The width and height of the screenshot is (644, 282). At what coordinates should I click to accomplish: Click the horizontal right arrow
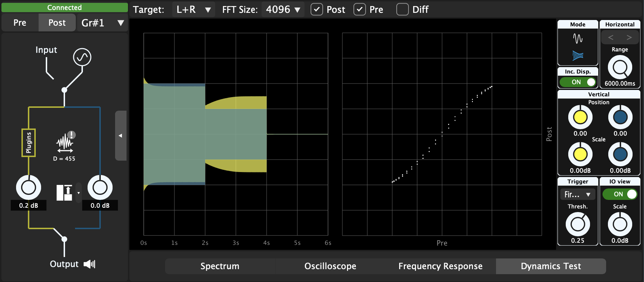coord(629,37)
